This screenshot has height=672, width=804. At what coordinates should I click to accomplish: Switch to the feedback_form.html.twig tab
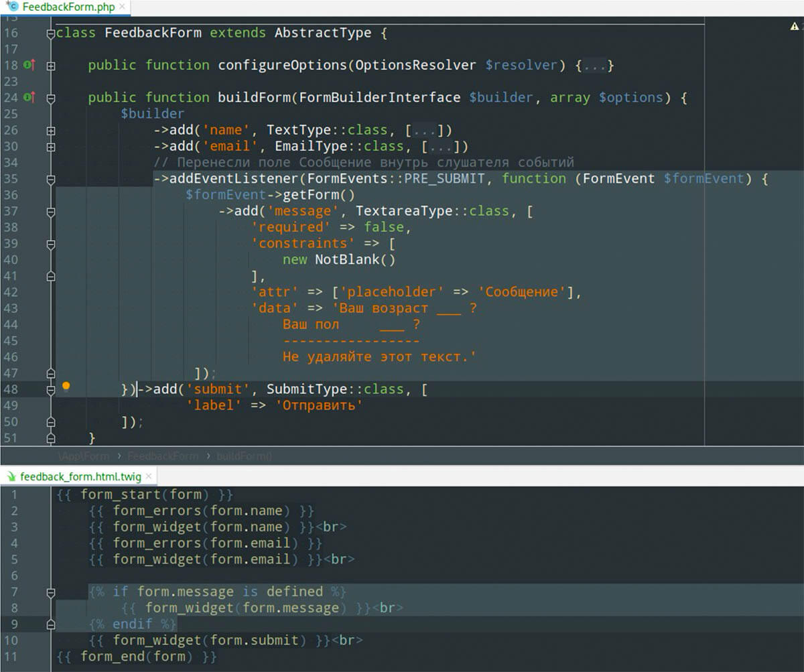click(x=80, y=476)
